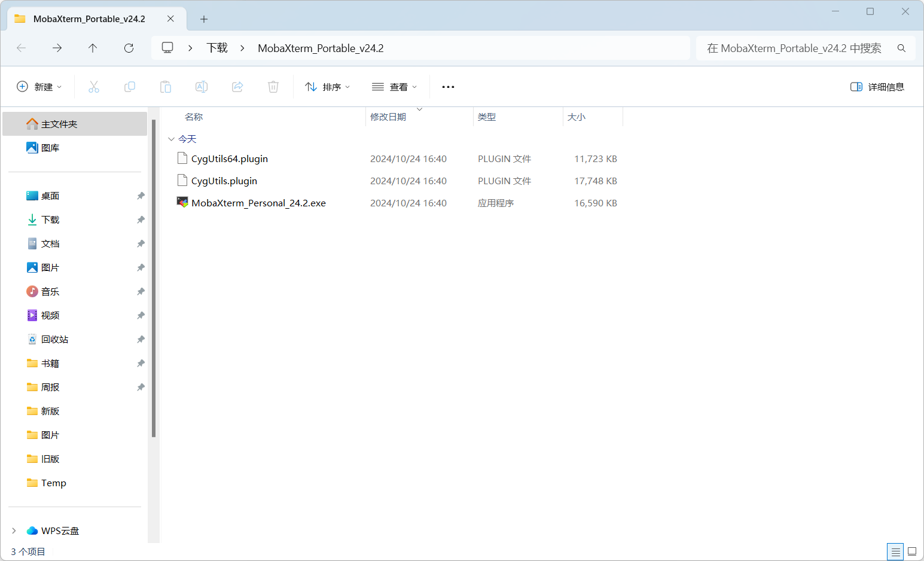
Task: Select 主文件夹 in the sidebar
Action: [x=75, y=124]
